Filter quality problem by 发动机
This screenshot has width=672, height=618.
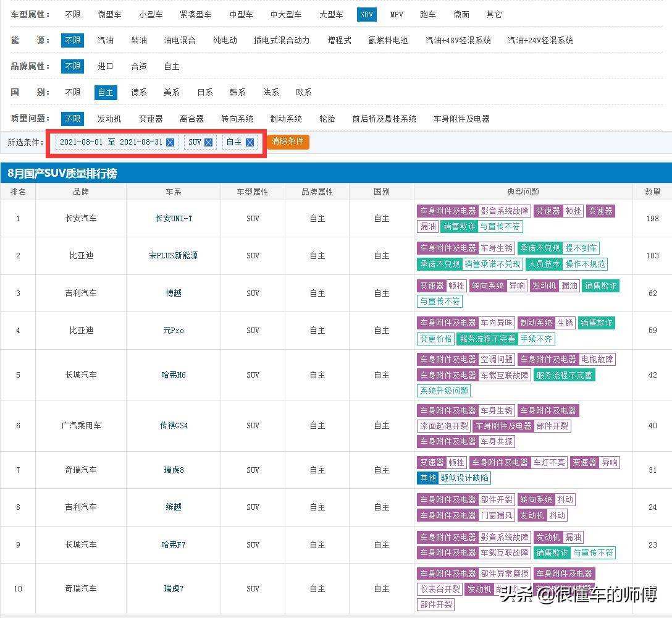point(109,119)
